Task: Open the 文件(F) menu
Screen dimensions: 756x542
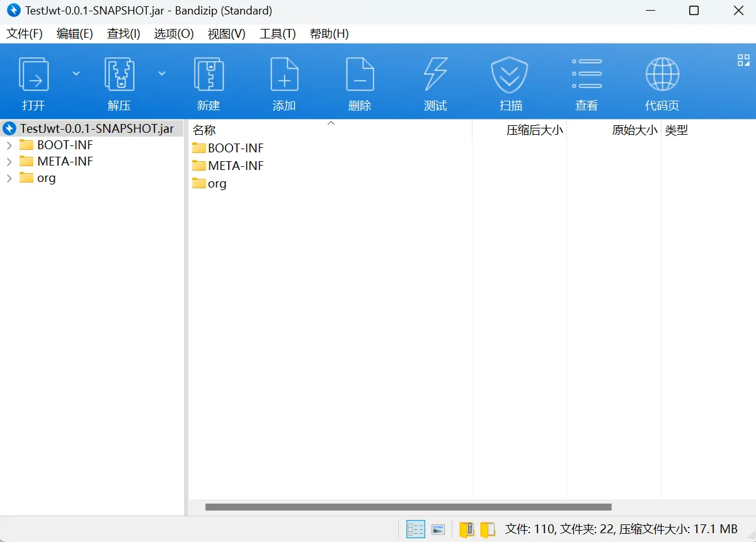Action: pyautogui.click(x=25, y=34)
